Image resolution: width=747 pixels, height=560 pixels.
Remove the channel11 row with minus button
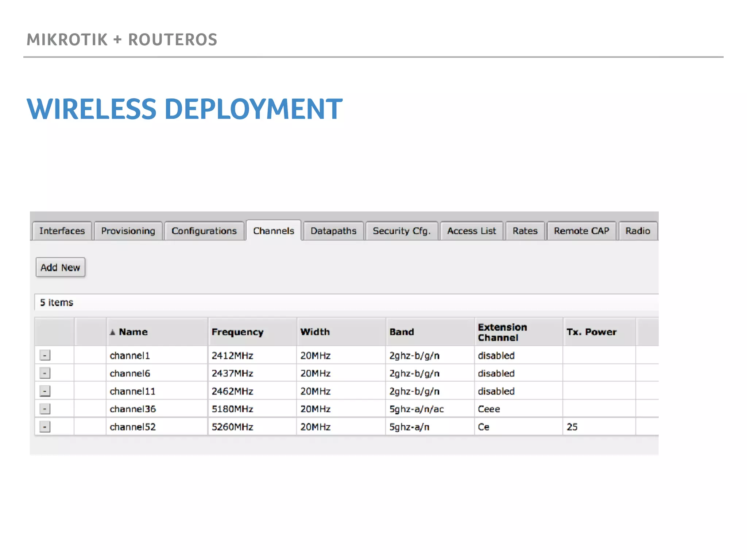click(x=45, y=391)
